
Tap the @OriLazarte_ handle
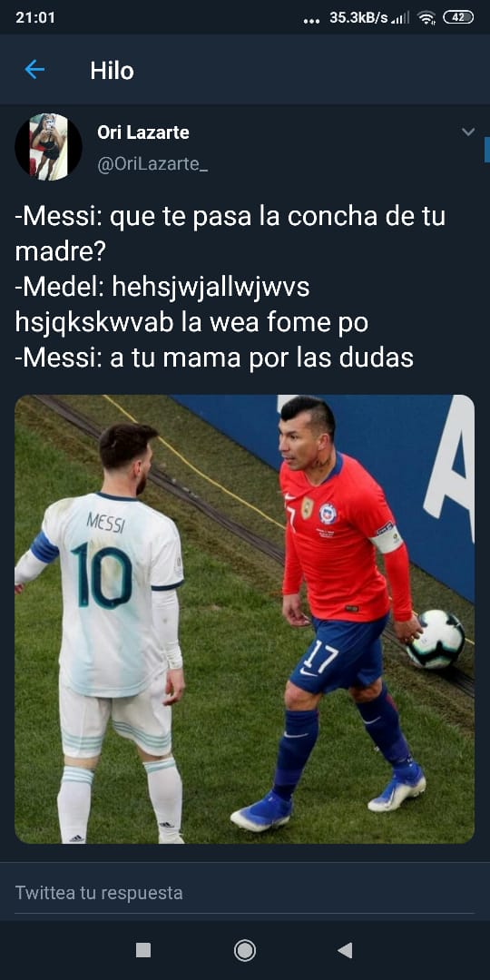point(152,165)
